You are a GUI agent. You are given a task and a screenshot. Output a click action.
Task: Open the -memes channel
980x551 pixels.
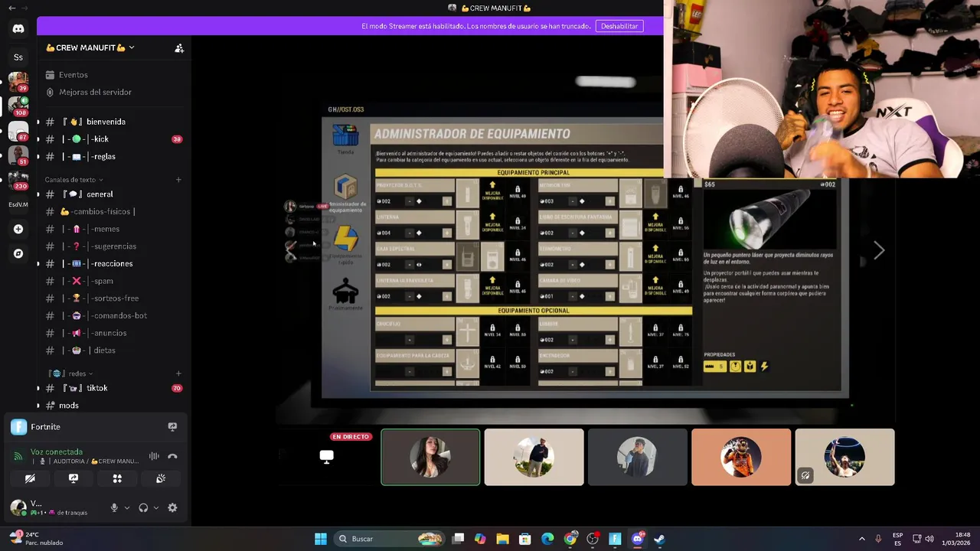click(113, 229)
